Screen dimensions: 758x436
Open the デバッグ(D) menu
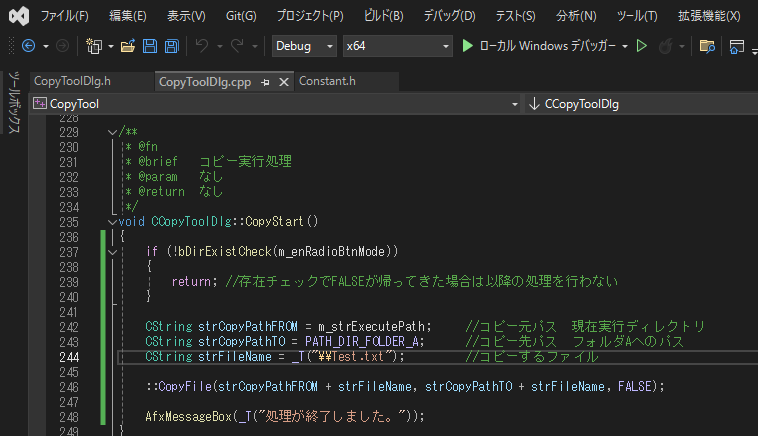pyautogui.click(x=449, y=16)
